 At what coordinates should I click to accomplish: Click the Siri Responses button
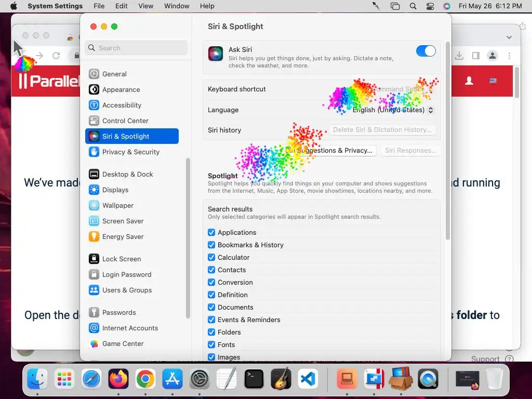tap(410, 150)
